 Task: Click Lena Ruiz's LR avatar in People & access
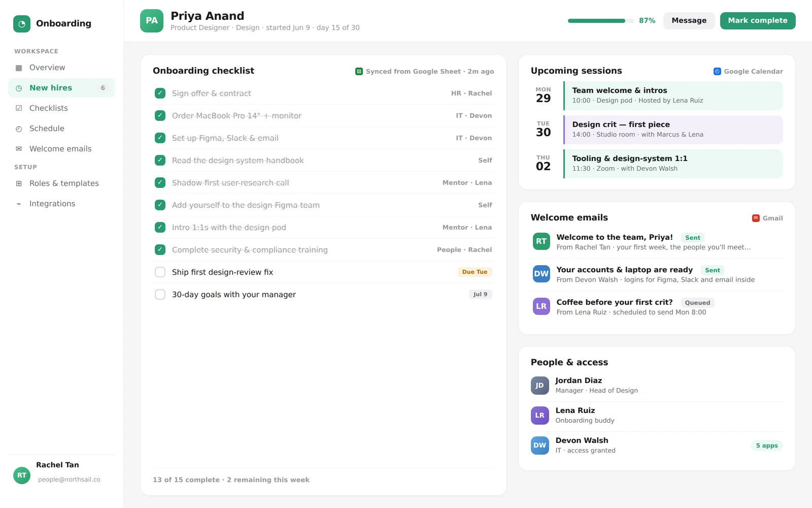click(x=540, y=416)
